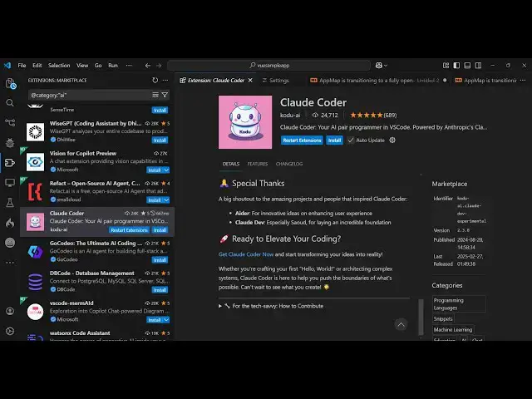Screen dimensions: 532x399
Task: Show additional views ellipsis in activity bar
Action: (x=10, y=263)
